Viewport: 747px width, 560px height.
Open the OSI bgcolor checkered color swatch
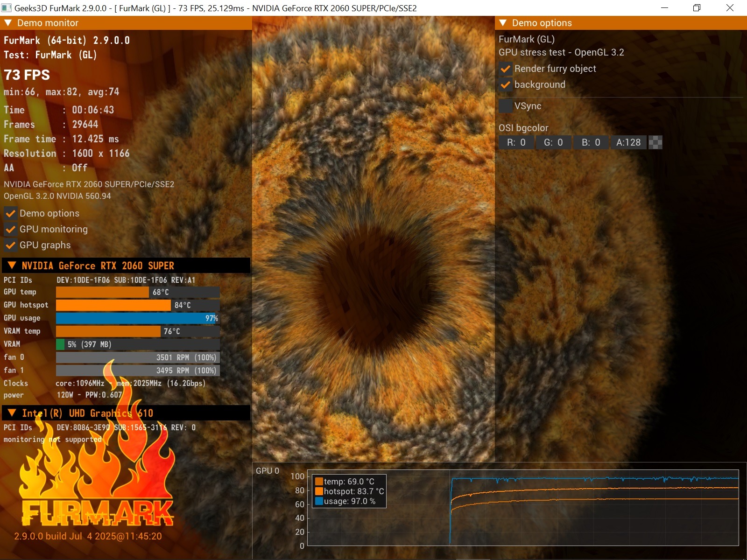point(655,142)
